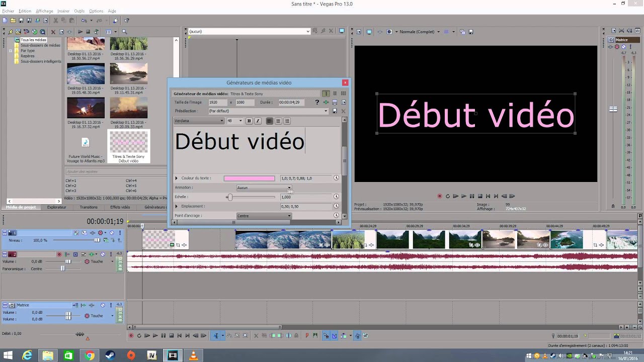This screenshot has width=644, height=362.
Task: Open the Point d'ancrage dropdown
Action: click(264, 216)
